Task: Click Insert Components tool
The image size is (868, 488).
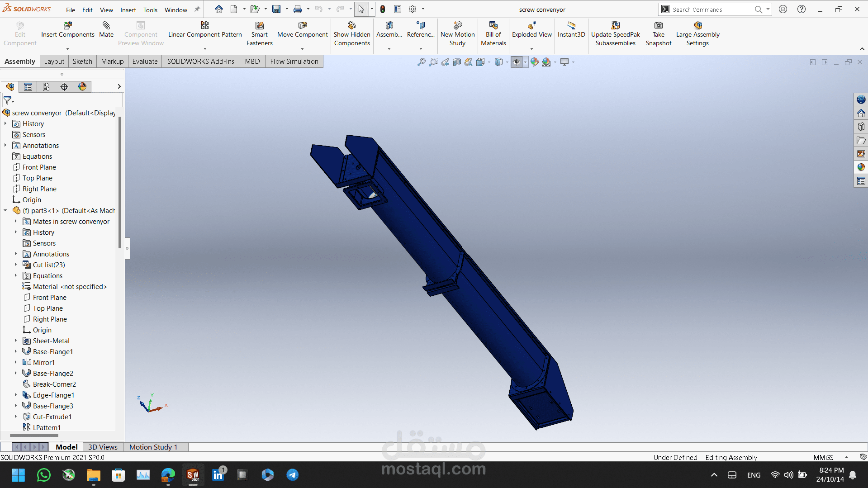Action: click(68, 30)
